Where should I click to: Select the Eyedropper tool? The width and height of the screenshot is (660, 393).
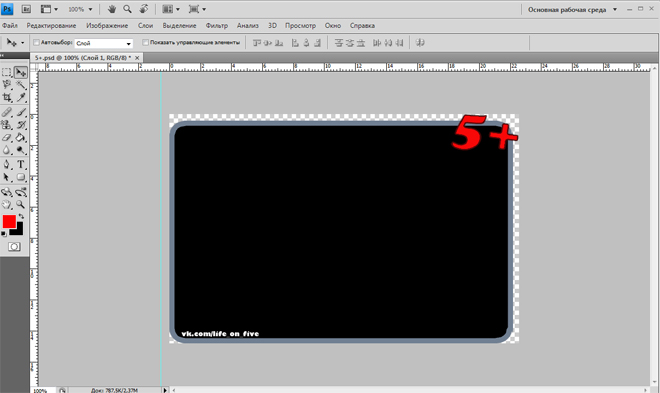tap(21, 98)
